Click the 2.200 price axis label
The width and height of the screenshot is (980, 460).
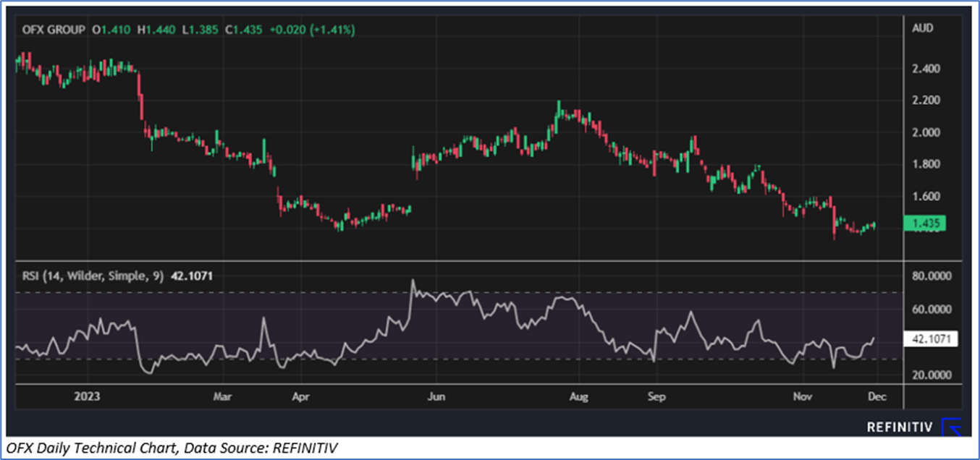[x=926, y=101]
